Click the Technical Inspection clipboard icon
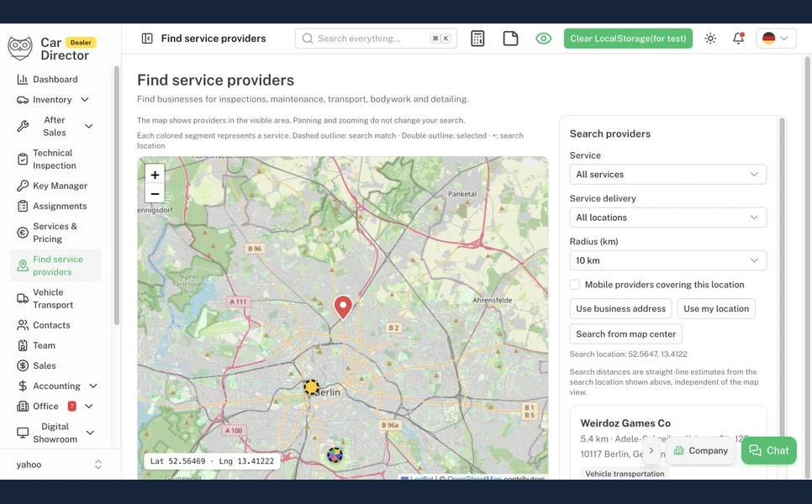Viewport: 812px width, 504px height. pyautogui.click(x=22, y=160)
